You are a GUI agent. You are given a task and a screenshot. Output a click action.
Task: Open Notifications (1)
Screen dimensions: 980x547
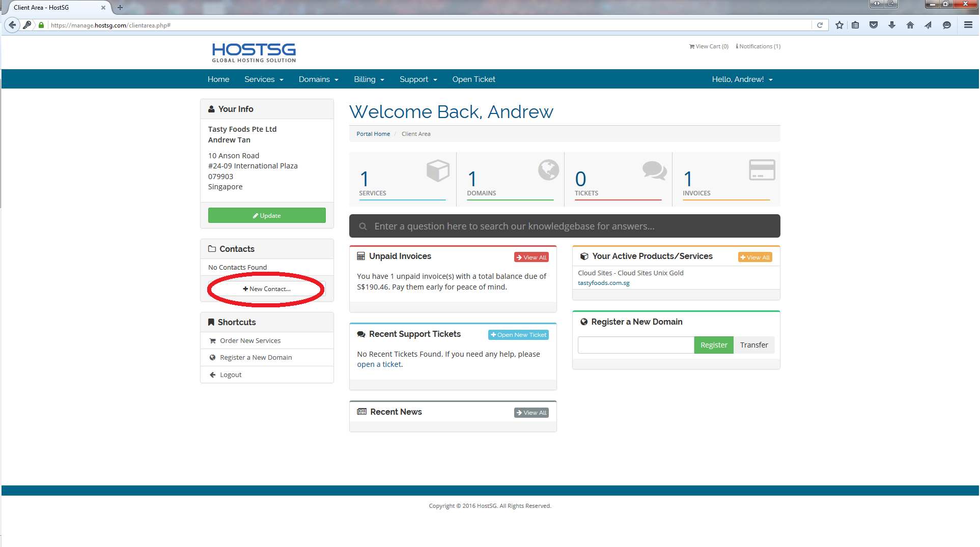click(x=758, y=46)
